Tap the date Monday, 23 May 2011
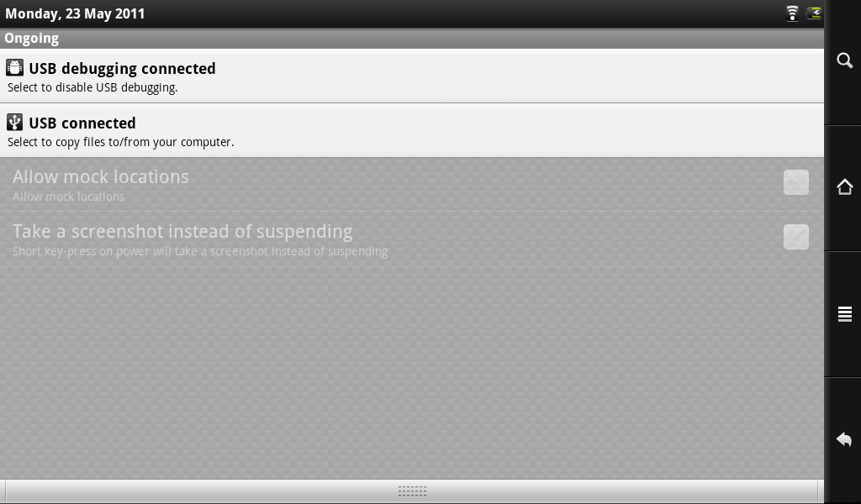The height and width of the screenshot is (504, 861). click(x=75, y=13)
